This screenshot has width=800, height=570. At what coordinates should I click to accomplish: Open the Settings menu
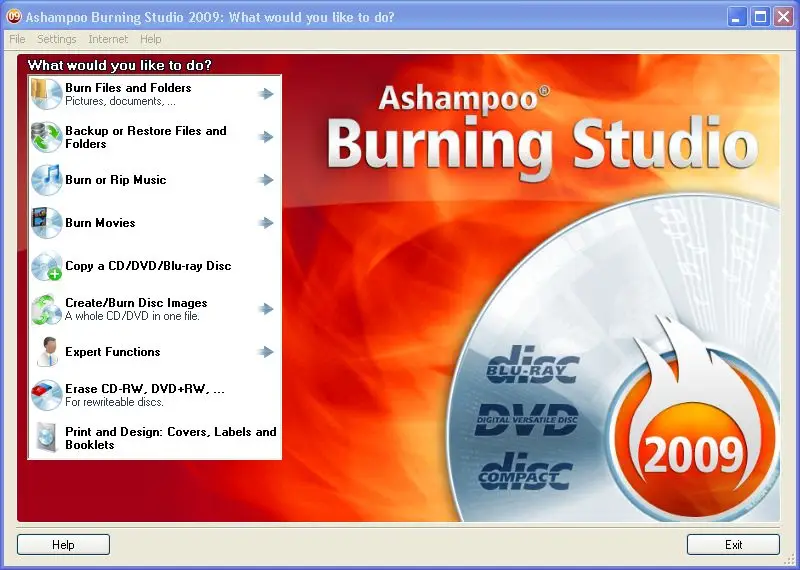(x=57, y=39)
